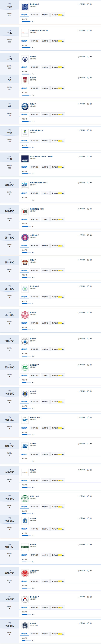The image size is (101, 644).
Task: Add 世宗大学 to shortlist via heart icon
Action: [79, 312]
